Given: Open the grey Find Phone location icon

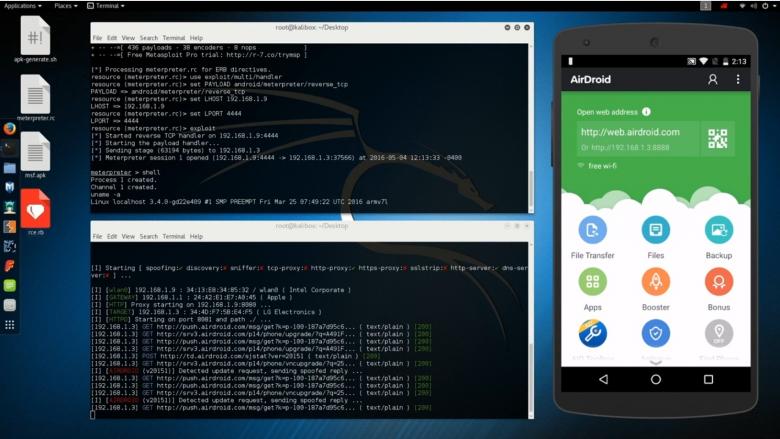Looking at the screenshot, I should [719, 333].
